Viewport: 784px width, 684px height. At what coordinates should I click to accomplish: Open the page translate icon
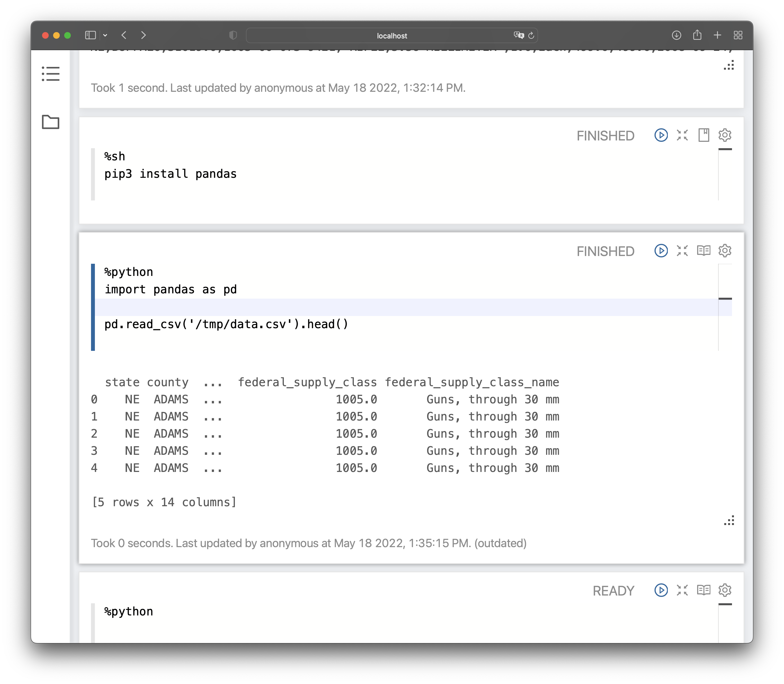(x=519, y=35)
